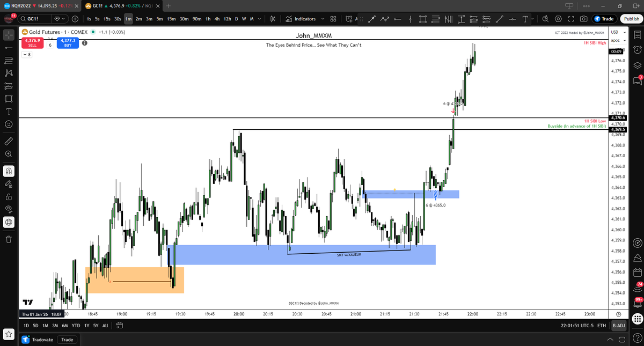Open the profile avatar with 11 notifications
This screenshot has height=346, width=644.
pyautogui.click(x=8, y=19)
